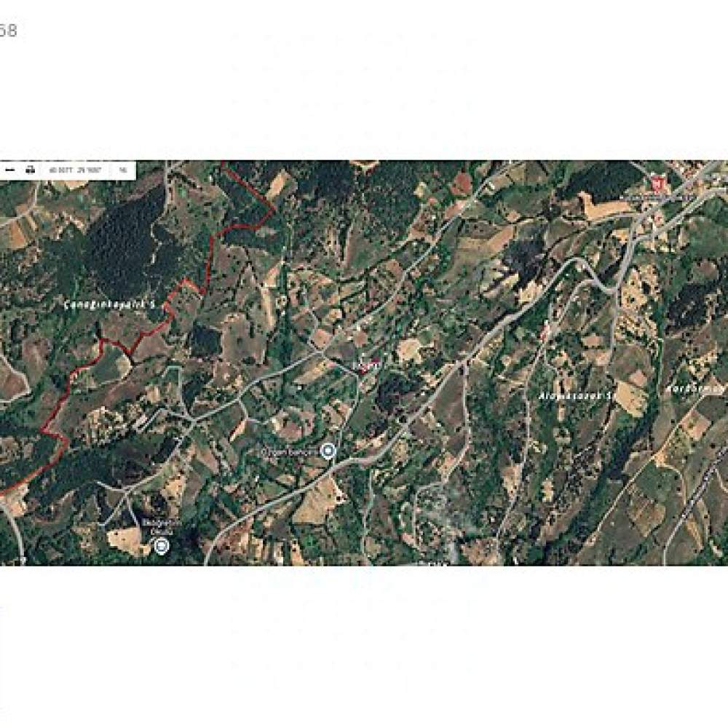Click the print icon in map toolbar

tap(30, 170)
